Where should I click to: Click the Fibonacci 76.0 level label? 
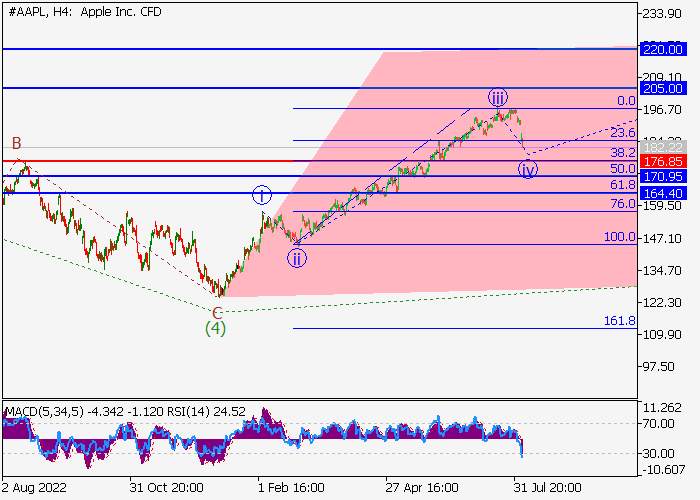(622, 204)
